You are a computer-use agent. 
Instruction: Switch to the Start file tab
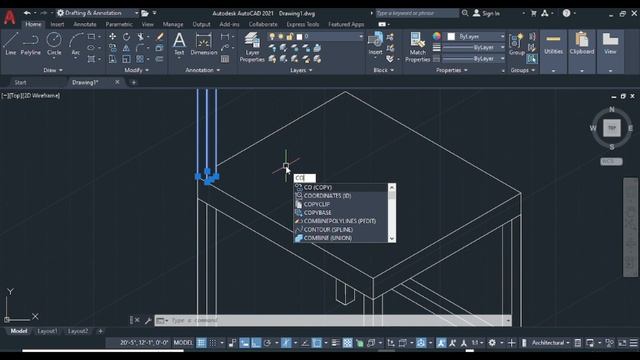click(20, 82)
